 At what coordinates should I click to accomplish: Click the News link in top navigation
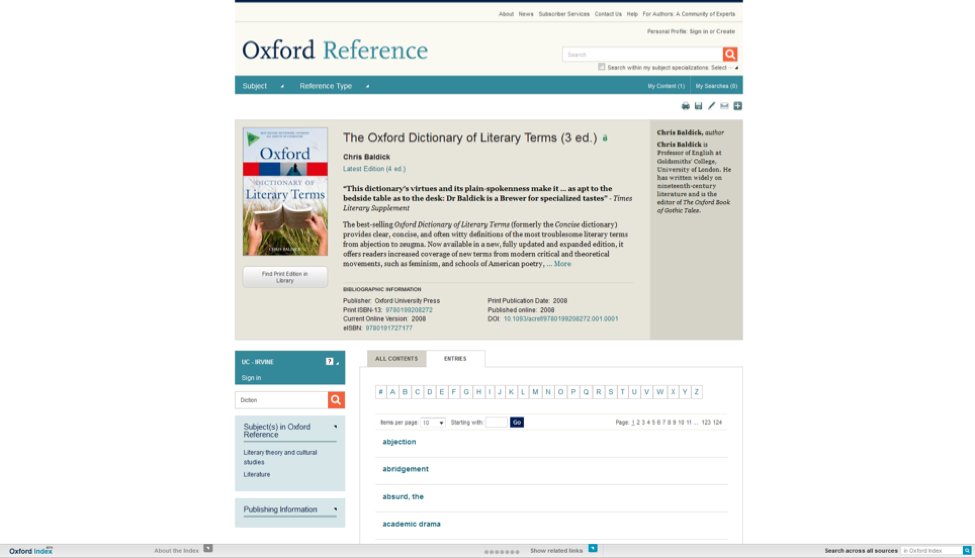coord(526,14)
